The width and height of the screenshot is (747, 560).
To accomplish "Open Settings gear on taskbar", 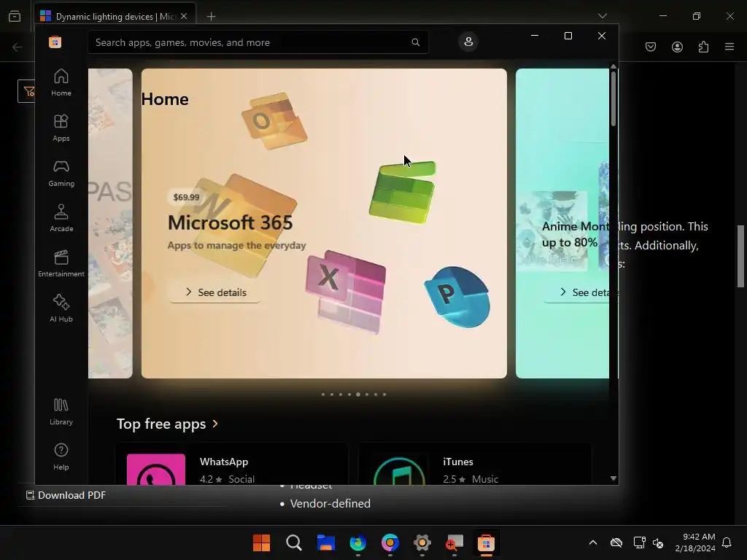I will (x=422, y=542).
